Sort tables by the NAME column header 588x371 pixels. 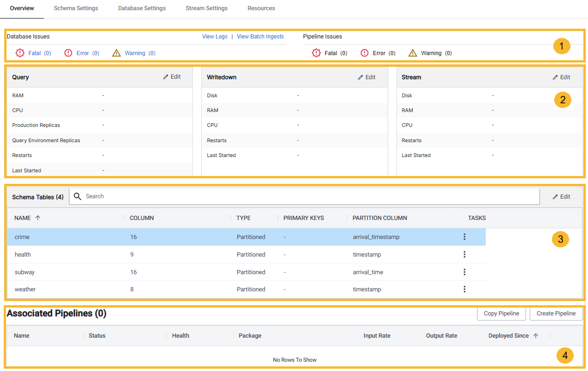tap(23, 218)
